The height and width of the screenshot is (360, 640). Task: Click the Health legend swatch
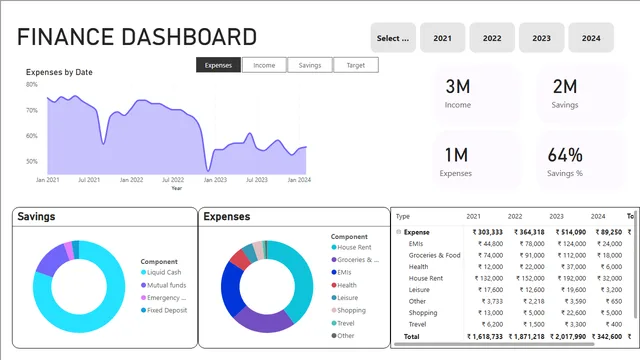coord(334,285)
